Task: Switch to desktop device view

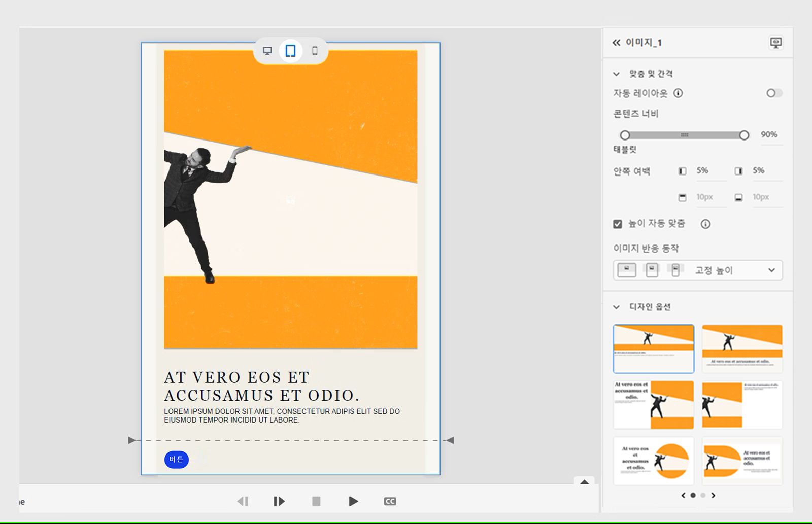Action: coord(267,51)
